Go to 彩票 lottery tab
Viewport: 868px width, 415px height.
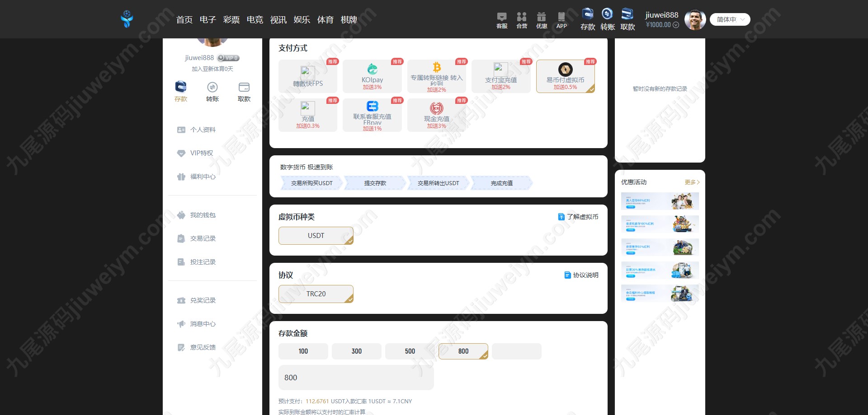point(231,19)
